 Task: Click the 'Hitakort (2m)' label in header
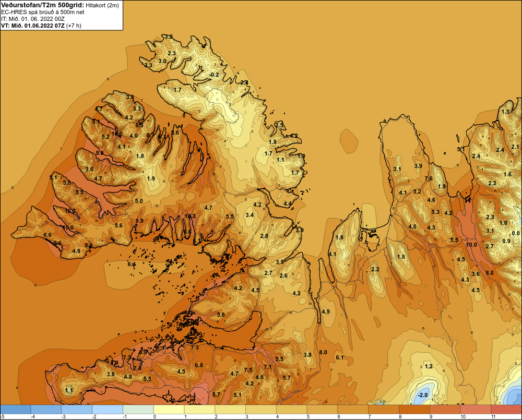pos(102,5)
